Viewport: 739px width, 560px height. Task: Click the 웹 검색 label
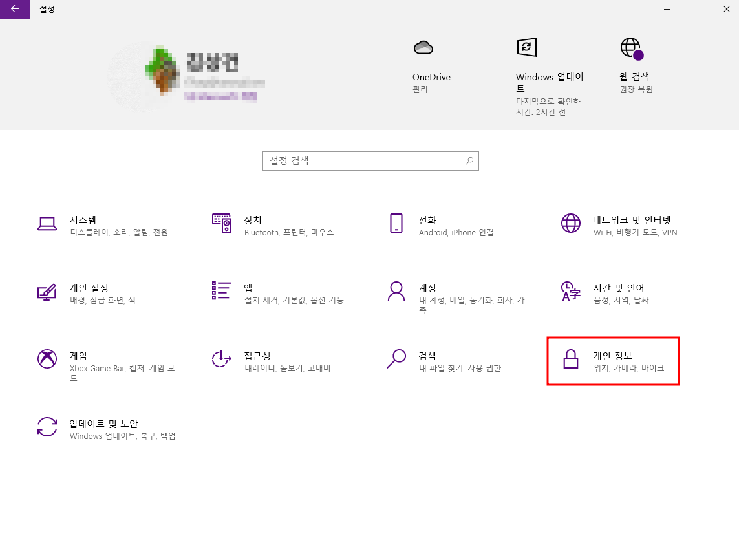[634, 76]
